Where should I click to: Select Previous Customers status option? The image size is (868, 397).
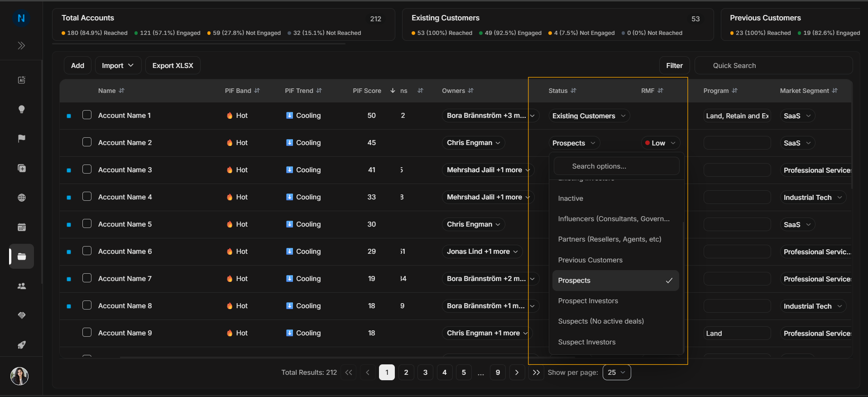pyautogui.click(x=616, y=260)
